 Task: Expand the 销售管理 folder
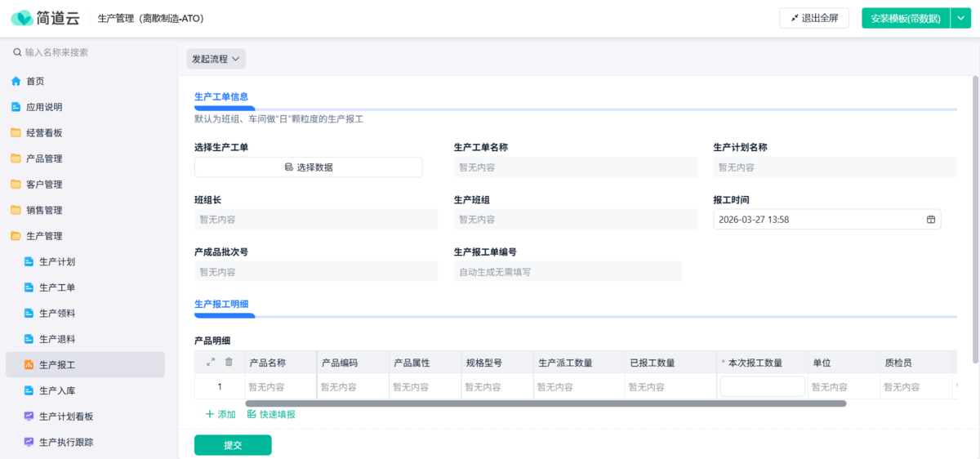(85, 210)
